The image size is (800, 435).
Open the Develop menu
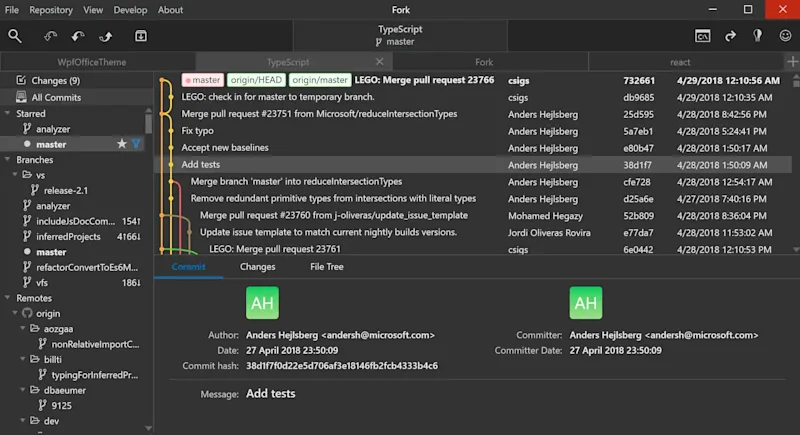click(130, 10)
